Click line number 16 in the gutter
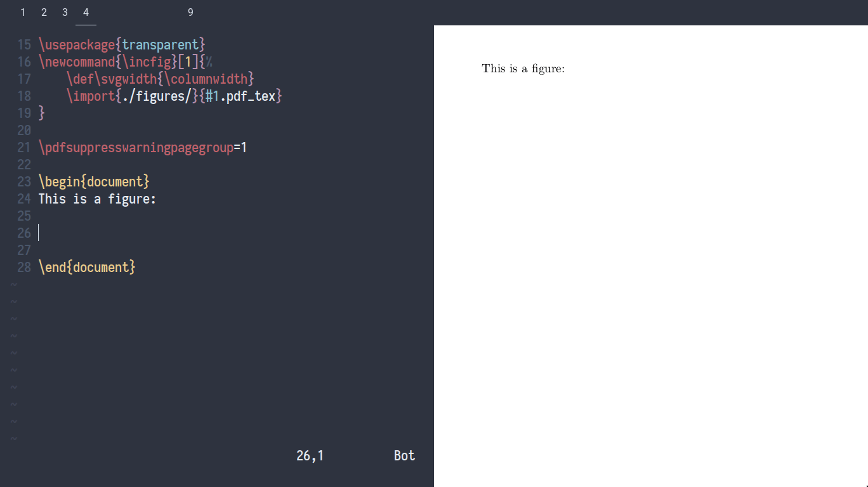Image resolution: width=868 pixels, height=487 pixels. [x=24, y=62]
